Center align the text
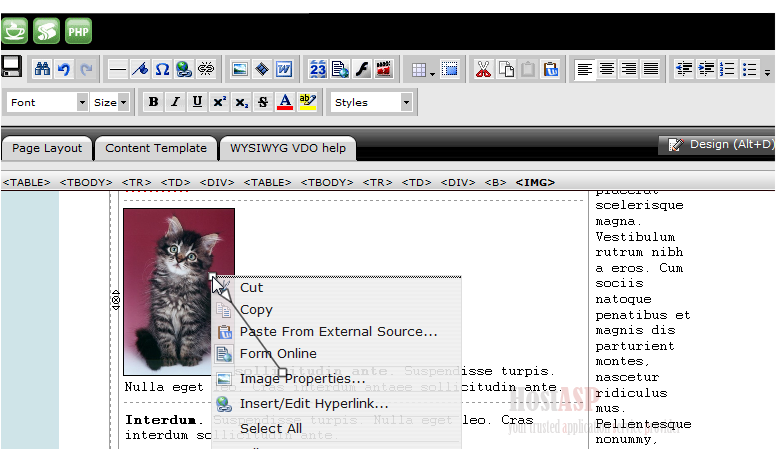The width and height of the screenshot is (776, 450). tap(607, 69)
